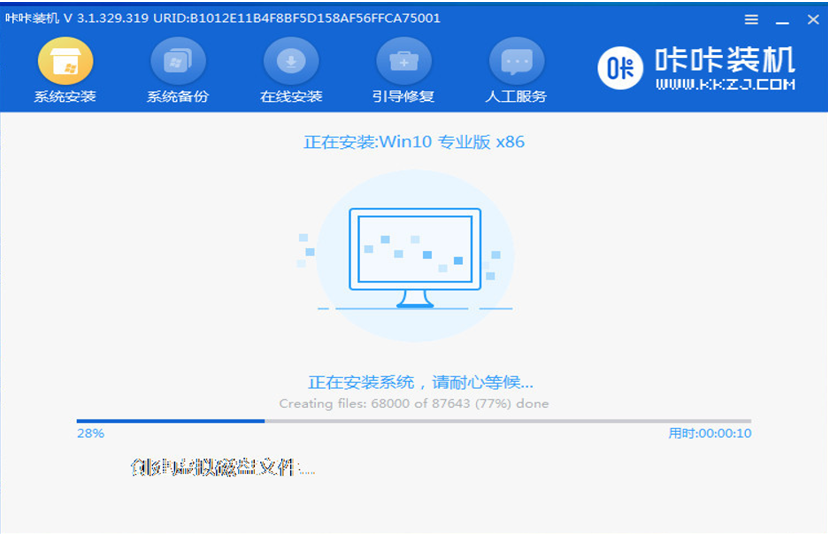Switch to the 系统备份 tab label

click(178, 97)
